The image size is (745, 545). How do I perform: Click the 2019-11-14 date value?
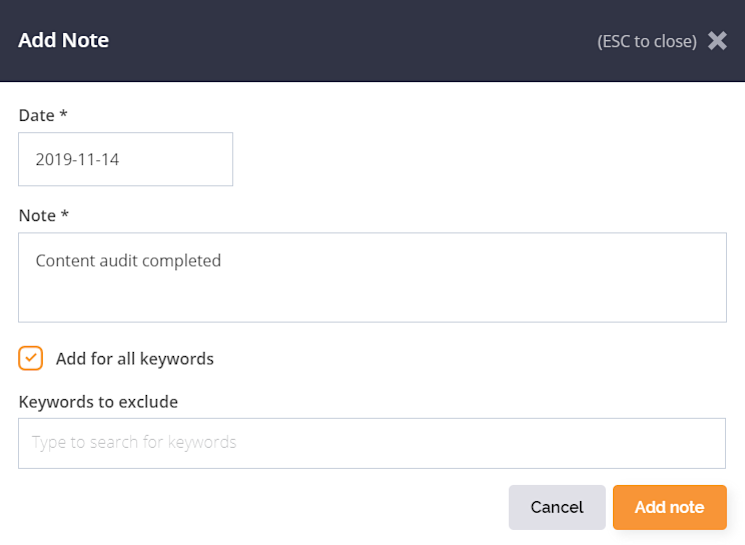point(77,159)
